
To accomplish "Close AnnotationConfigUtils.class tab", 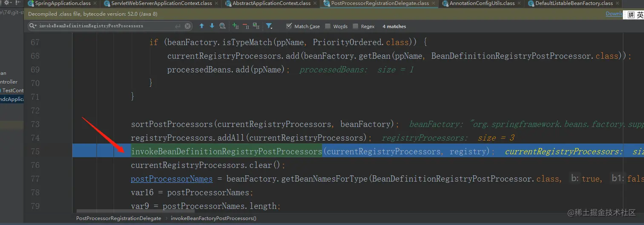I will pyautogui.click(x=519, y=3).
